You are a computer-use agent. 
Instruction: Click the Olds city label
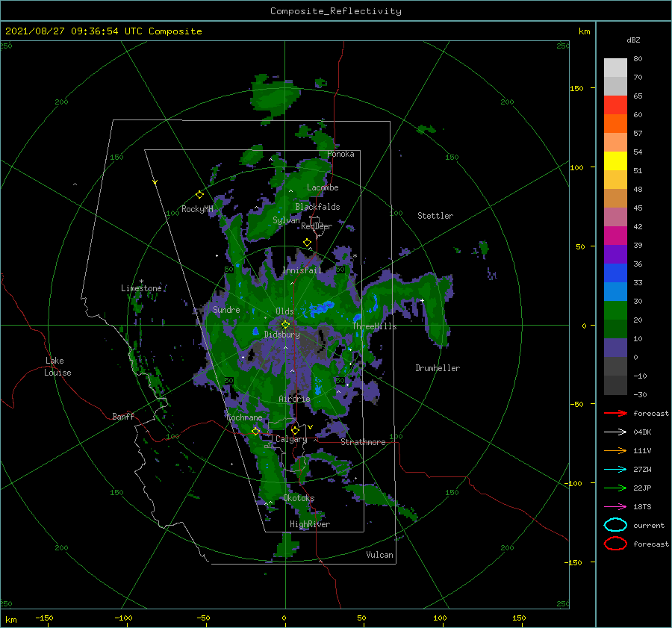284,311
